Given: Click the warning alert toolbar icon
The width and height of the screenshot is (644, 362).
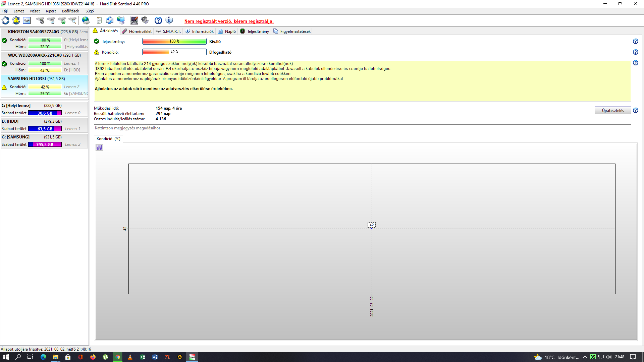Looking at the screenshot, I should click(16, 21).
